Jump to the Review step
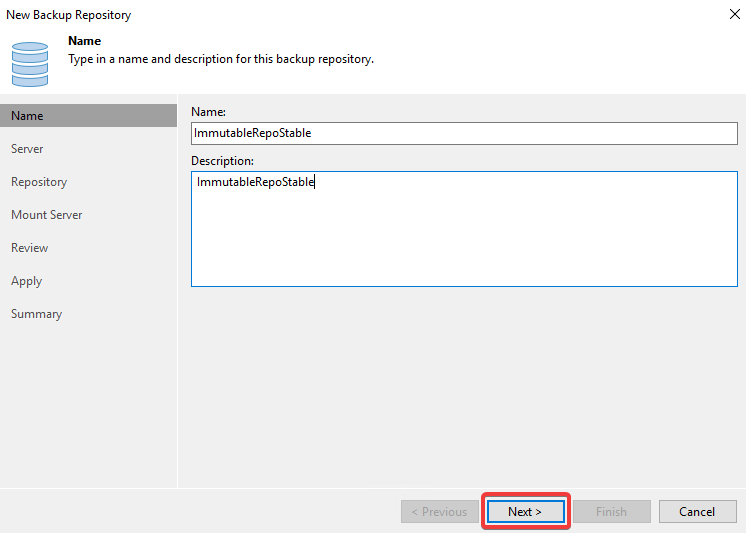Screen dimensions: 746x533 tap(29, 247)
